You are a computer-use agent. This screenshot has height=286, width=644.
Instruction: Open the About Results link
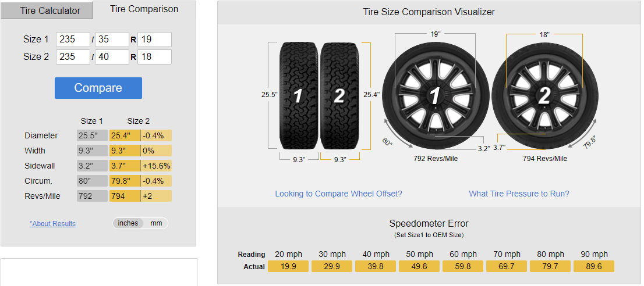pos(52,224)
